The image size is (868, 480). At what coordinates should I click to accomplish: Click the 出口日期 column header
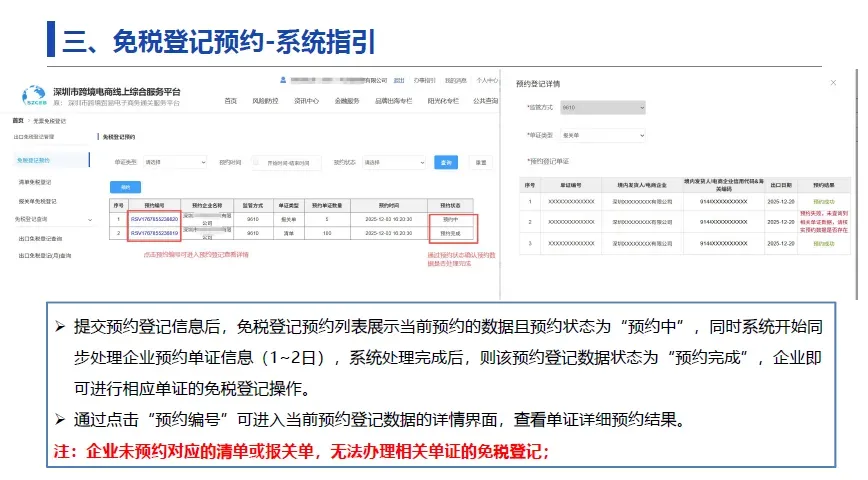(781, 185)
